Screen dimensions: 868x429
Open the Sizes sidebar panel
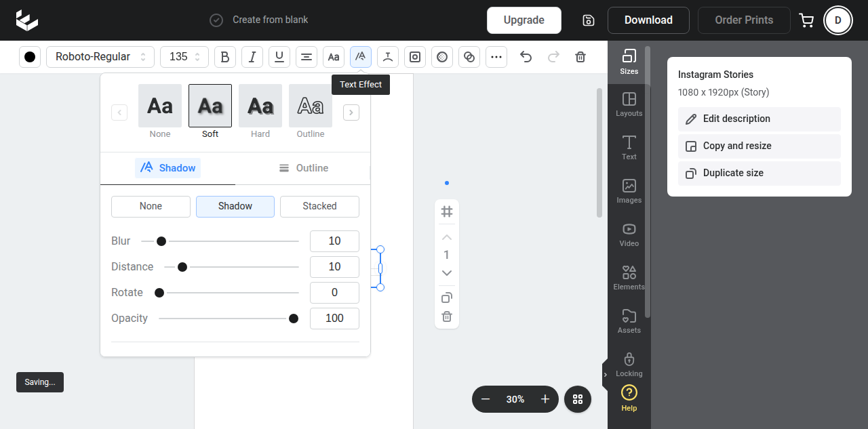pyautogui.click(x=629, y=62)
